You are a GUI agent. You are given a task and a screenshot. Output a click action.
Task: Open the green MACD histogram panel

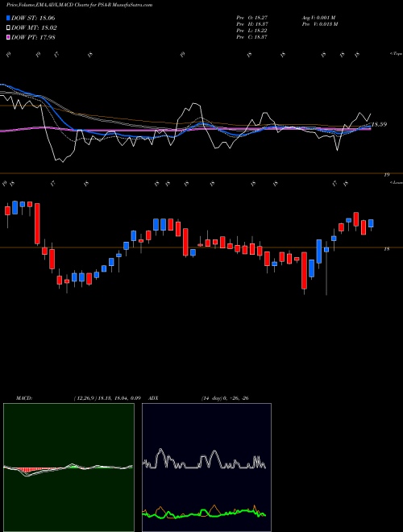(x=69, y=468)
